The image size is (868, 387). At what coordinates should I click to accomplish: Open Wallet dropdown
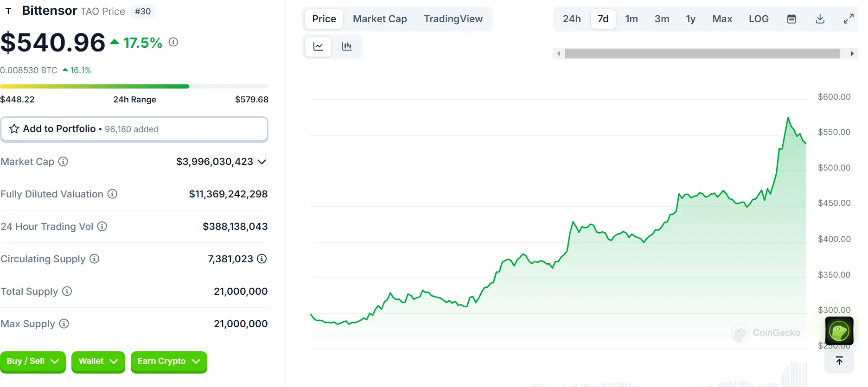pyautogui.click(x=98, y=362)
